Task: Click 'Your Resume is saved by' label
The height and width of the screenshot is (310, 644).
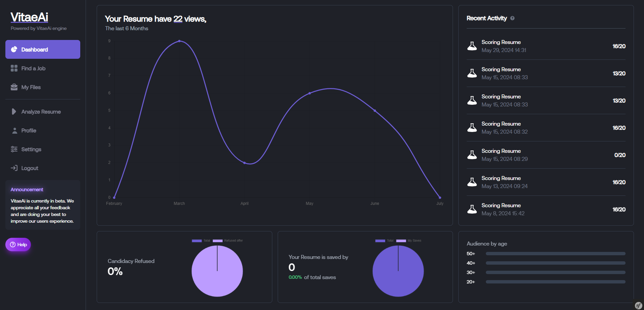Action: pos(318,257)
